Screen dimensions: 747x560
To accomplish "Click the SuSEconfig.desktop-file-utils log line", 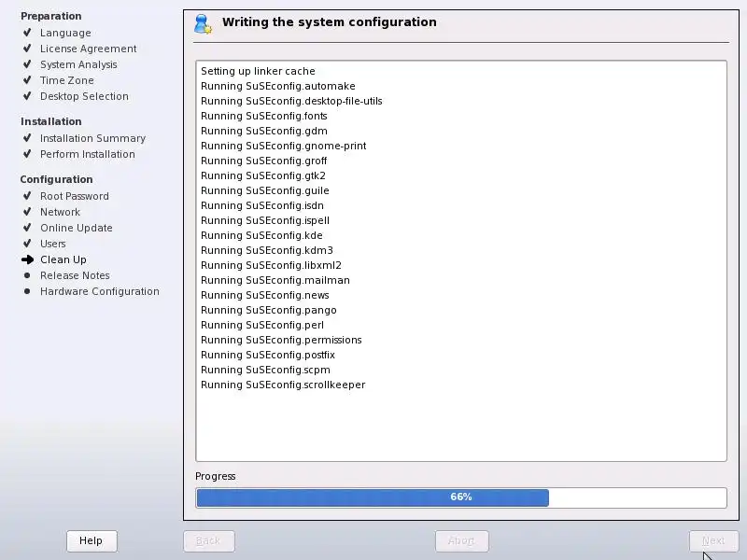I will point(291,101).
